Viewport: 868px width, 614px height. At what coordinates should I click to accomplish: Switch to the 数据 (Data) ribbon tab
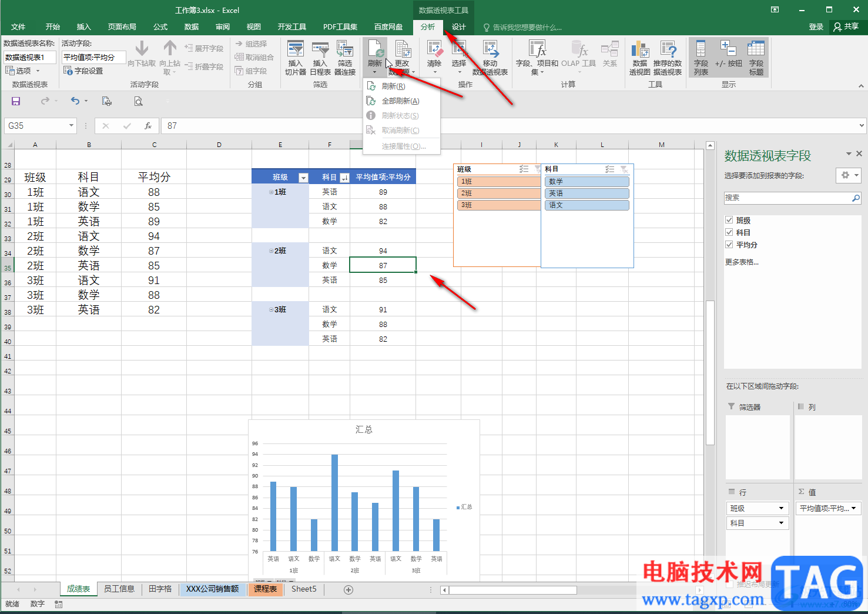(192, 27)
